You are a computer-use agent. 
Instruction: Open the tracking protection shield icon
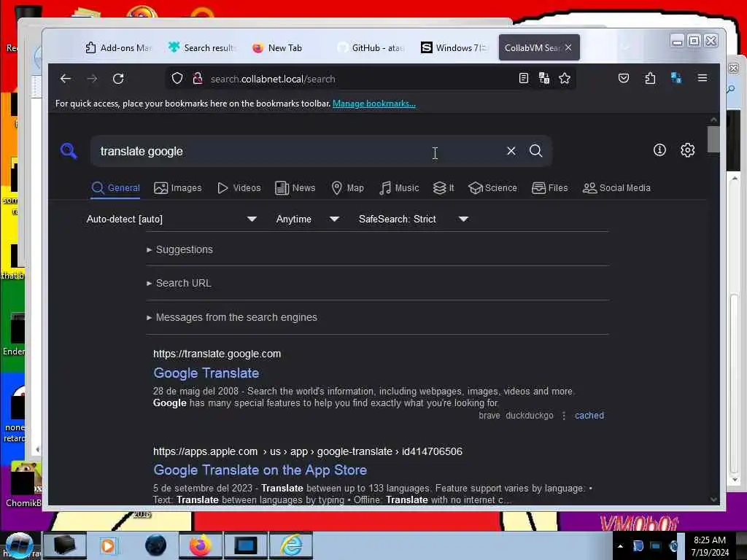pos(177,79)
